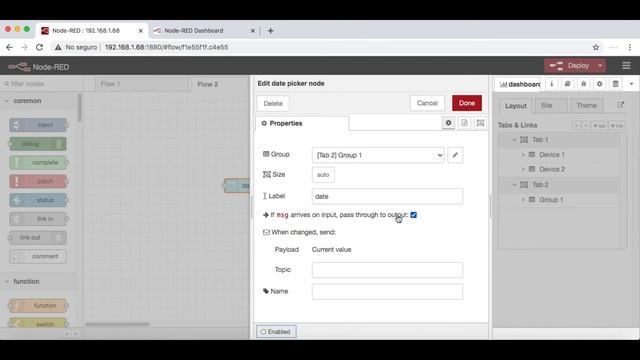Open sidebar configuration nodes gear icon
640x360 pixels.
tap(599, 84)
